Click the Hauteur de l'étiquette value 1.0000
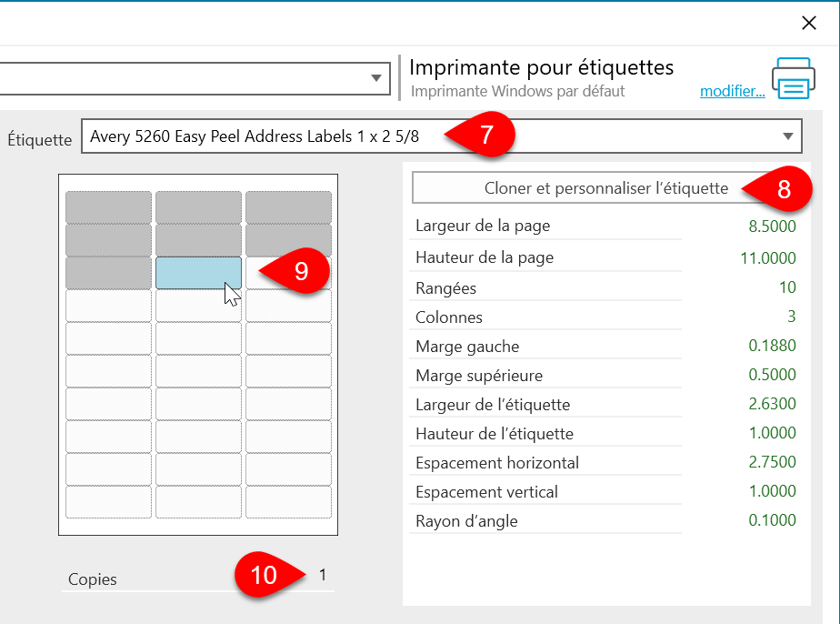840x624 pixels. click(772, 433)
